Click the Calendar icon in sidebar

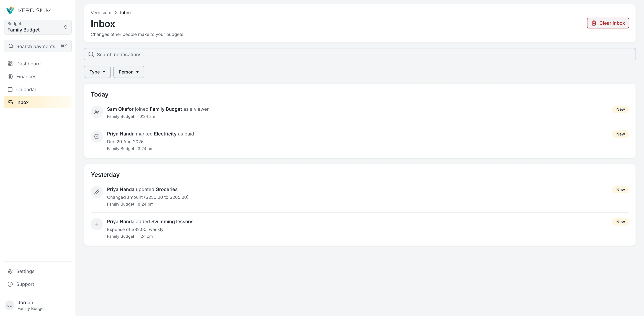click(10, 90)
